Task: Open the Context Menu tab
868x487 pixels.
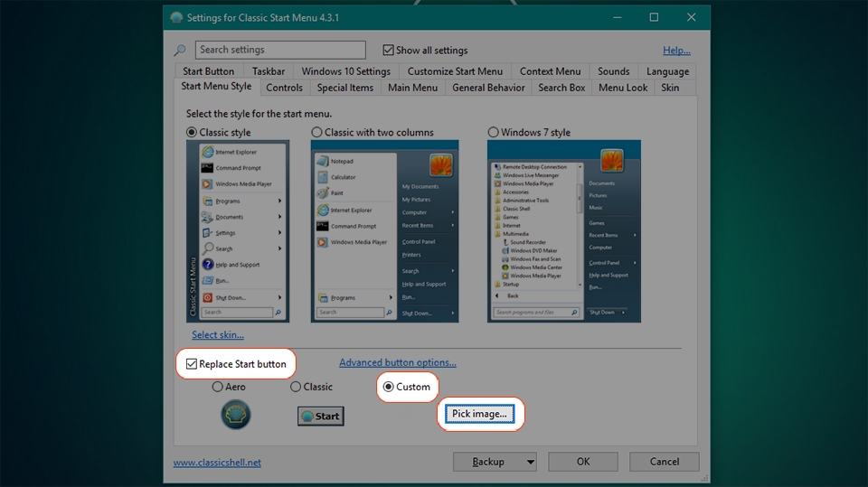Action: pos(551,71)
